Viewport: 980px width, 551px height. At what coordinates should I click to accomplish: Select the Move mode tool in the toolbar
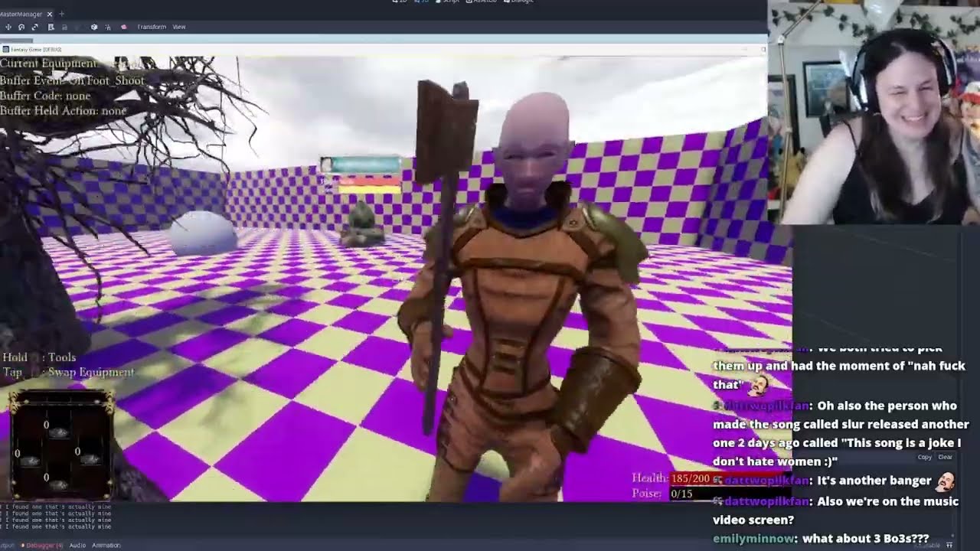coord(8,27)
